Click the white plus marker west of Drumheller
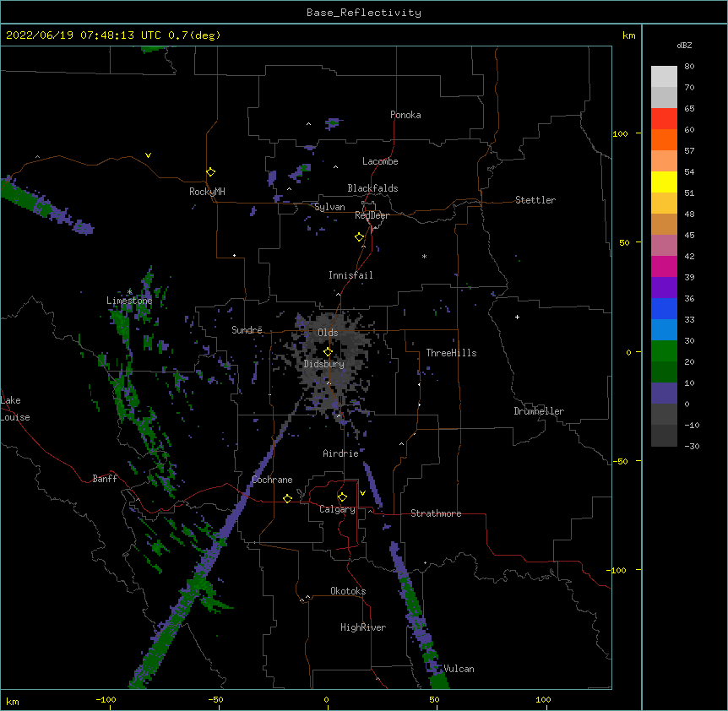The width and height of the screenshot is (728, 711). (517, 317)
